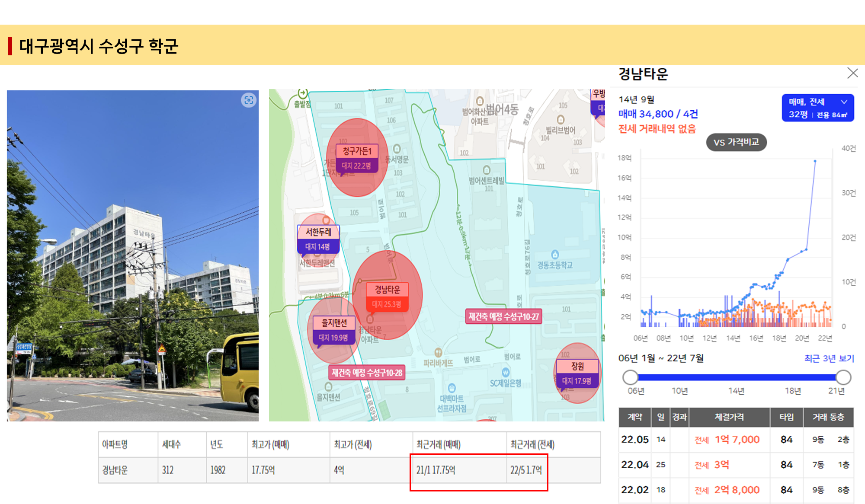Select the 22.04 전세 3억 transaction row
The width and height of the screenshot is (865, 504).
click(x=736, y=465)
